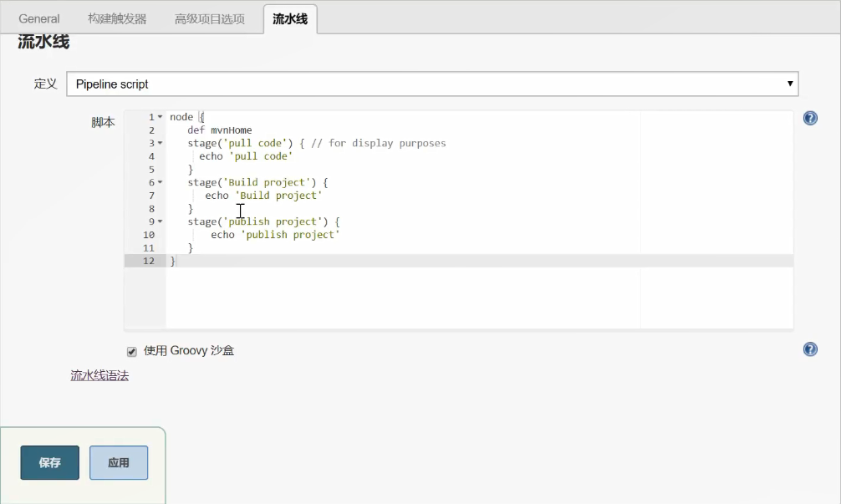The height and width of the screenshot is (504, 841).
Task: Click the closing brace on line 12
Action: [173, 261]
